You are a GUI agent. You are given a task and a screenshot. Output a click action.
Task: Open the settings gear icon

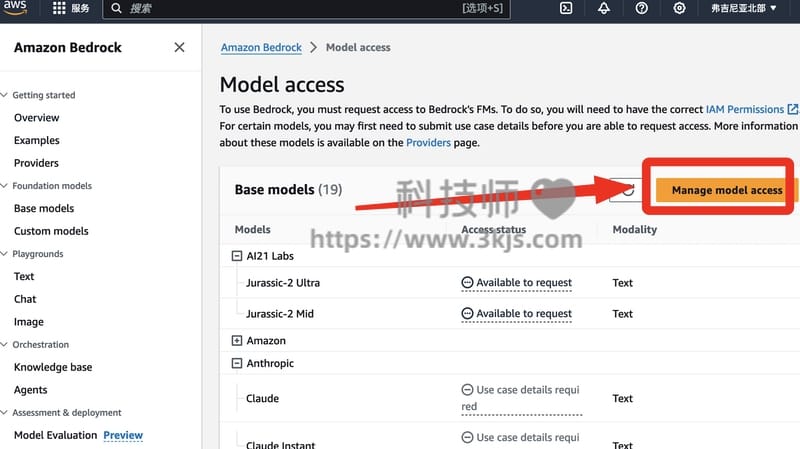pos(679,8)
